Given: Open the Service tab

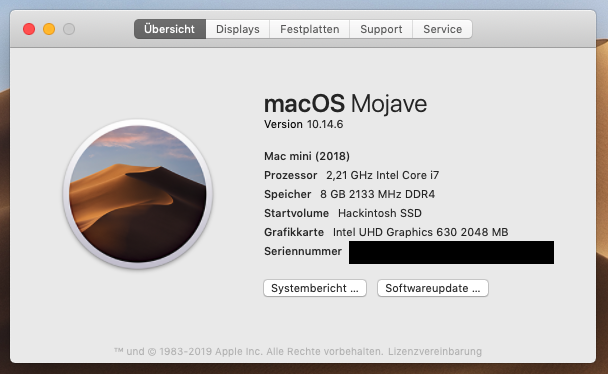Looking at the screenshot, I should pos(442,29).
